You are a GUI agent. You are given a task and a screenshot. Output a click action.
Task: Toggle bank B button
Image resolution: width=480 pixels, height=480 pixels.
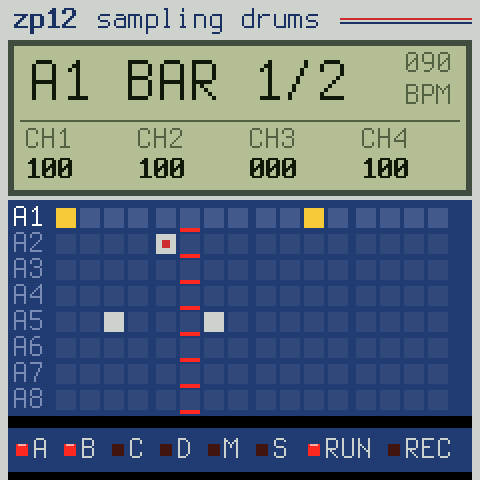click(x=79, y=449)
